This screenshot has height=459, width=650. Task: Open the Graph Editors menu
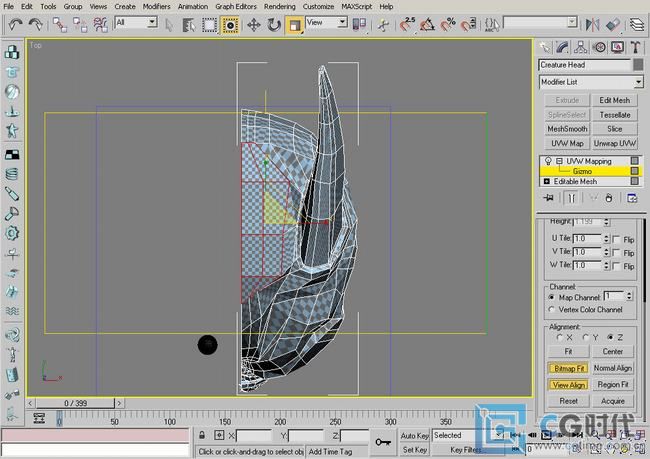pos(235,7)
